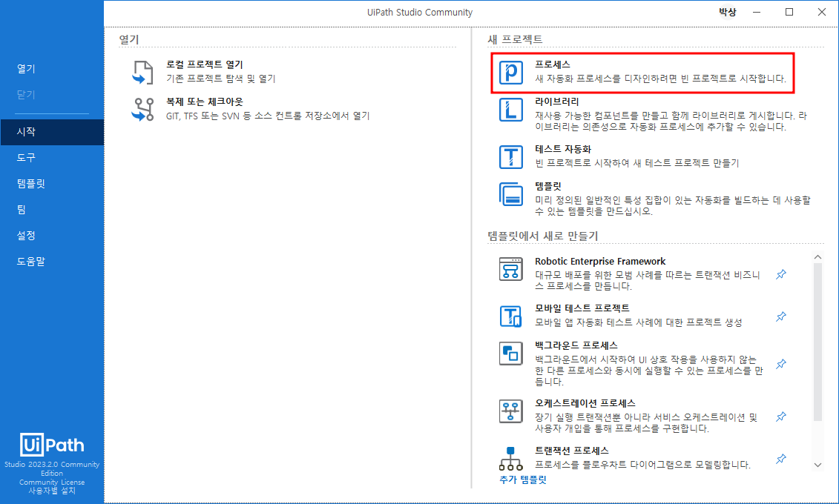Open the 템플릿 sidebar tab

tap(52, 183)
